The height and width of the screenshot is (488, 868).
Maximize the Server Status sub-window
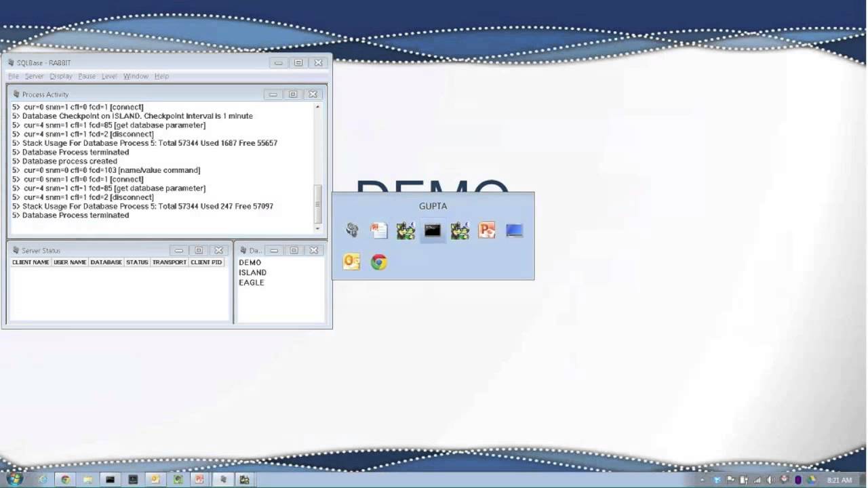(199, 250)
